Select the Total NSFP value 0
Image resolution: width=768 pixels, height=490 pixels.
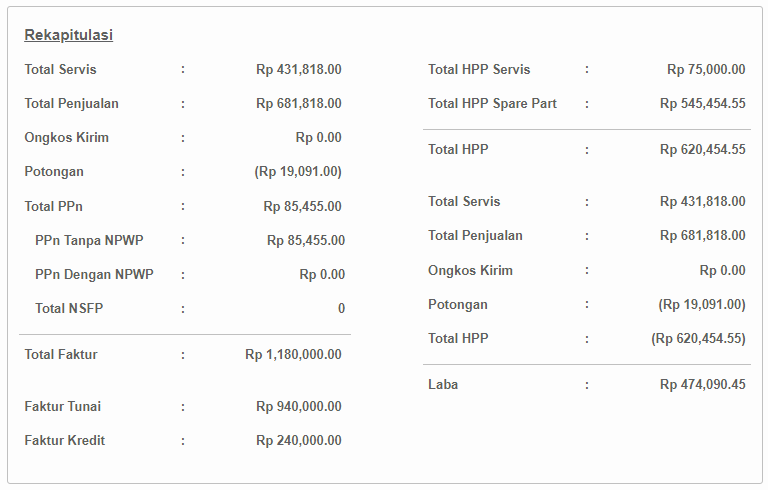pos(341,308)
